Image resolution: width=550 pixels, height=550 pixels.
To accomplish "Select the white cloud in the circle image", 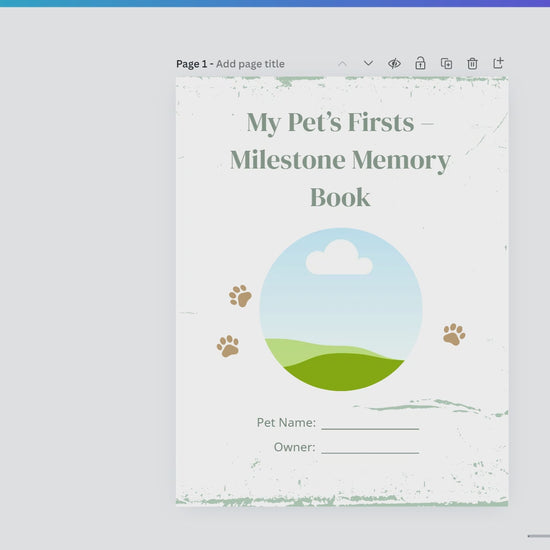I will coord(339,257).
